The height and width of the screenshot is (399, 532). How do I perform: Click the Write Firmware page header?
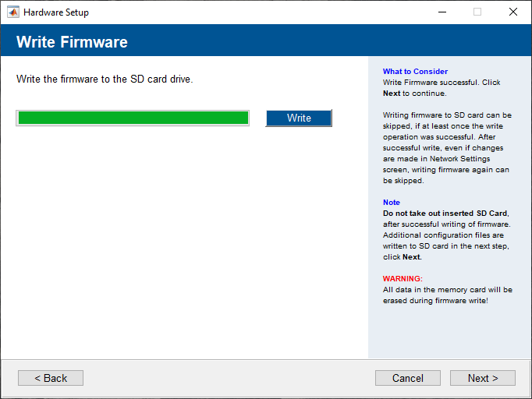point(72,42)
